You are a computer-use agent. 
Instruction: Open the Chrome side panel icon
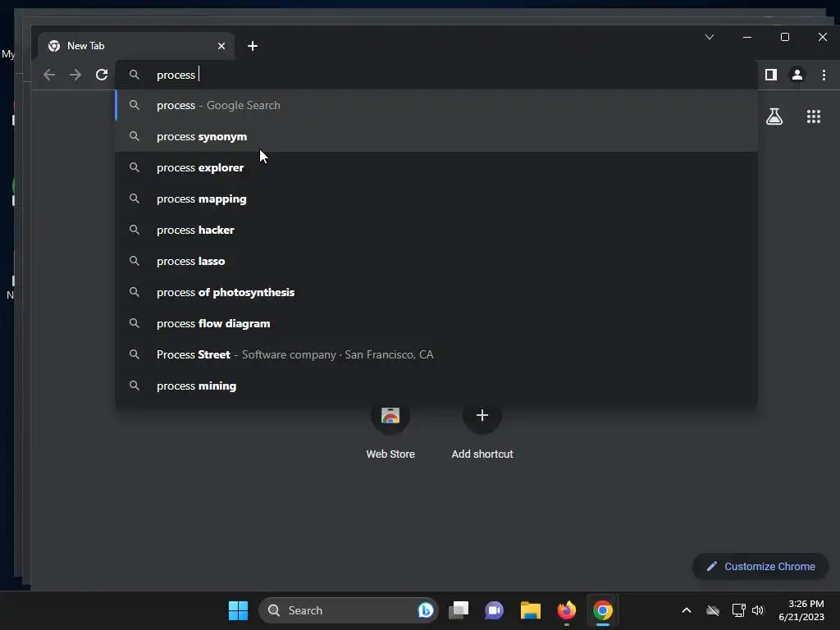click(771, 75)
